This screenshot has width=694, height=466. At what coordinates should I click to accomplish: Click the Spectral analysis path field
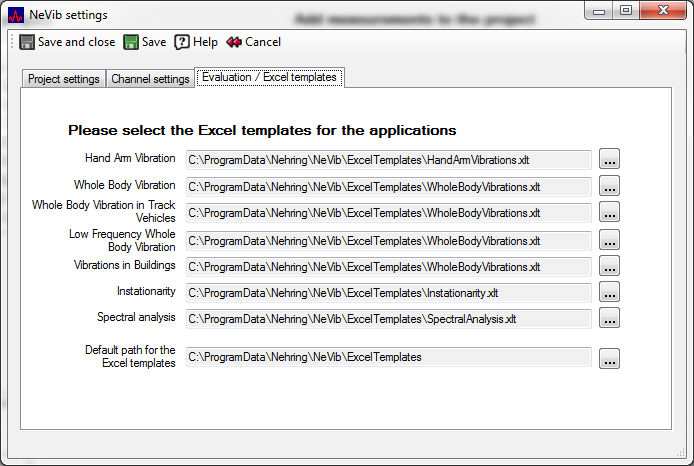388,318
